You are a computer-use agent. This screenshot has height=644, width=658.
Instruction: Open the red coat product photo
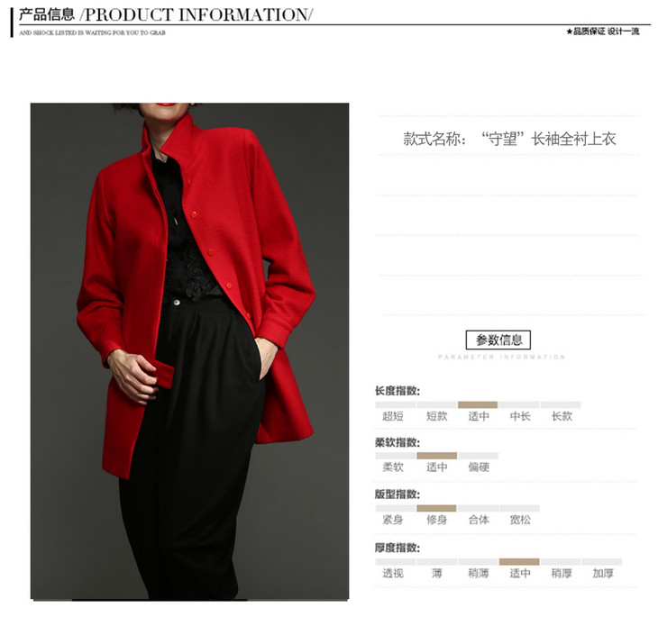(x=189, y=351)
